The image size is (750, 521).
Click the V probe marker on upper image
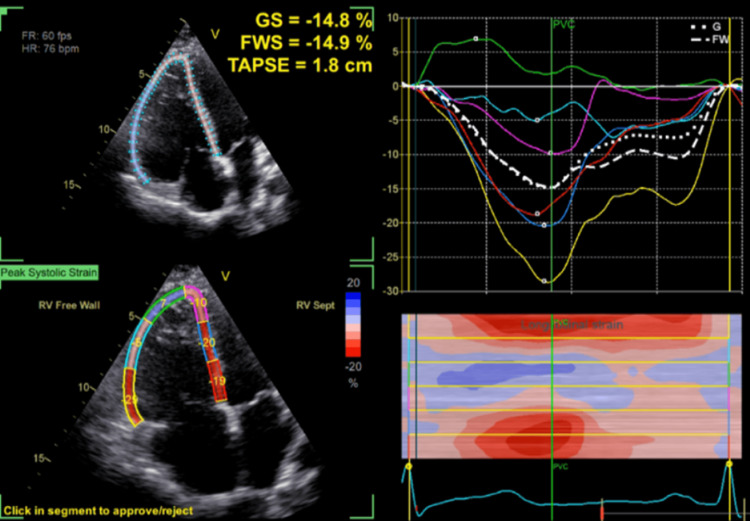tap(216, 34)
